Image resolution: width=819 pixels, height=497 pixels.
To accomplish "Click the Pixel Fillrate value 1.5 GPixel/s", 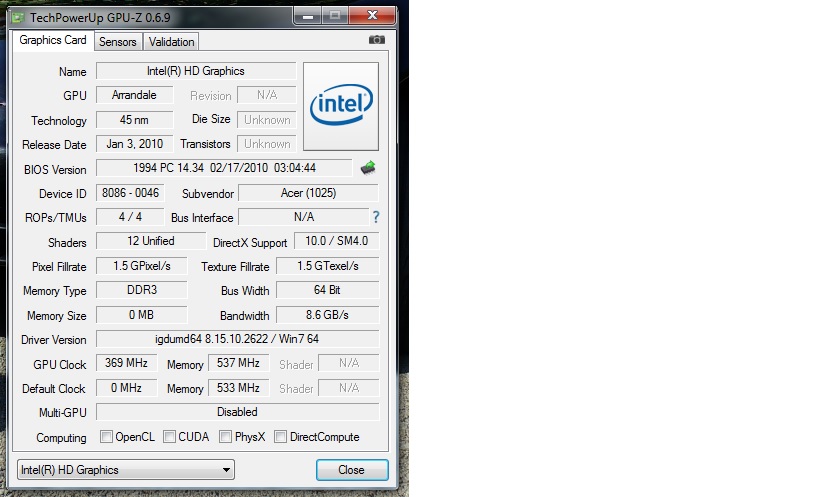I will pos(142,266).
